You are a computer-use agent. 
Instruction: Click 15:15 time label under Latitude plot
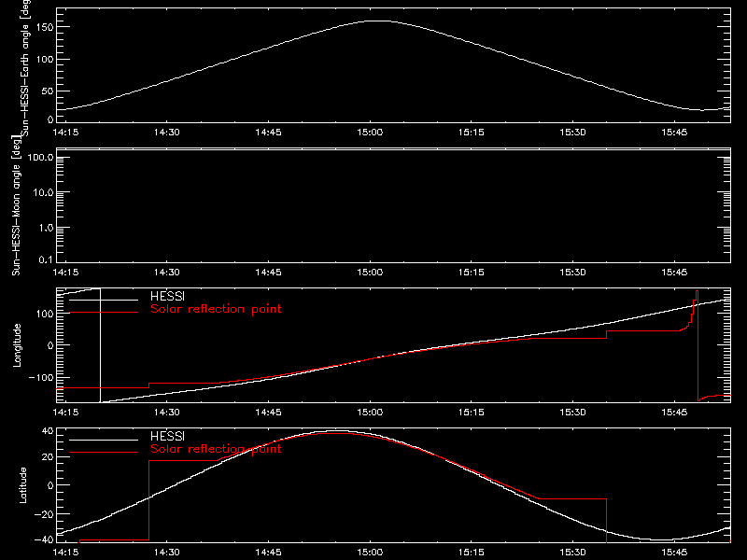pyautogui.click(x=472, y=553)
